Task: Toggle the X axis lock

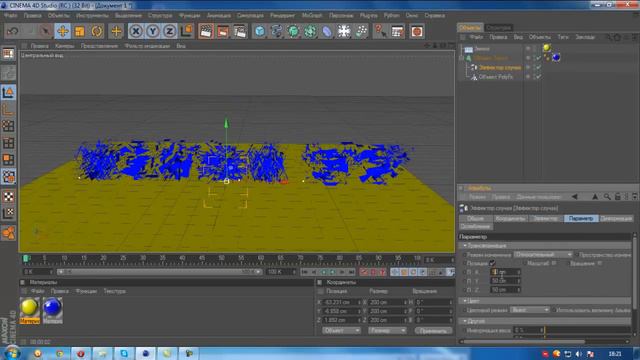Action: (x=136, y=31)
